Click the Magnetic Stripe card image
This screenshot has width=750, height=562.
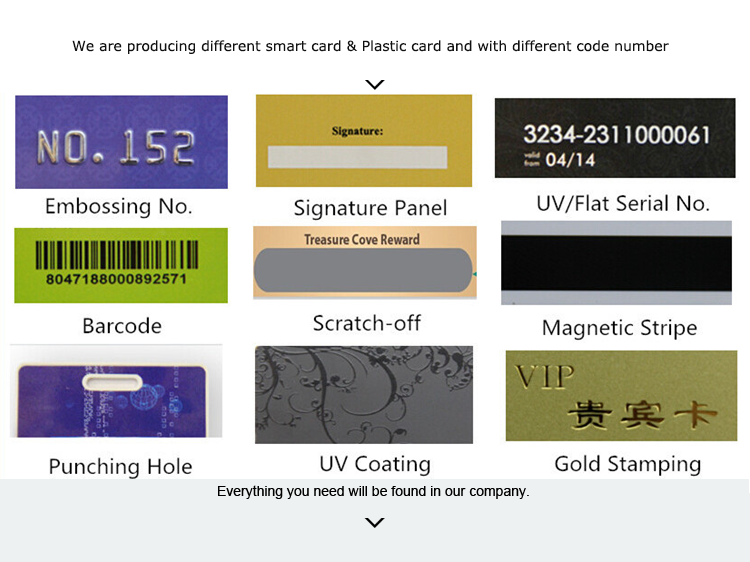(617, 263)
